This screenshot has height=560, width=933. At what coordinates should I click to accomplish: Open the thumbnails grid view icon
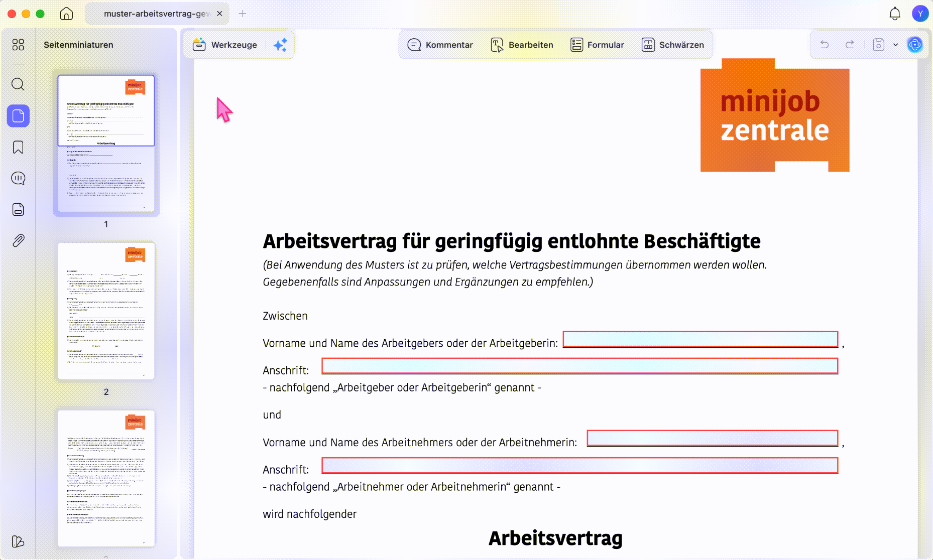coord(18,45)
